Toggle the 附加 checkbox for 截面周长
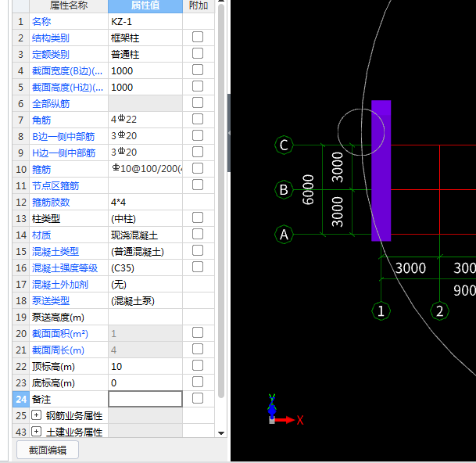Viewport: 476px width, 463px height. pos(198,349)
